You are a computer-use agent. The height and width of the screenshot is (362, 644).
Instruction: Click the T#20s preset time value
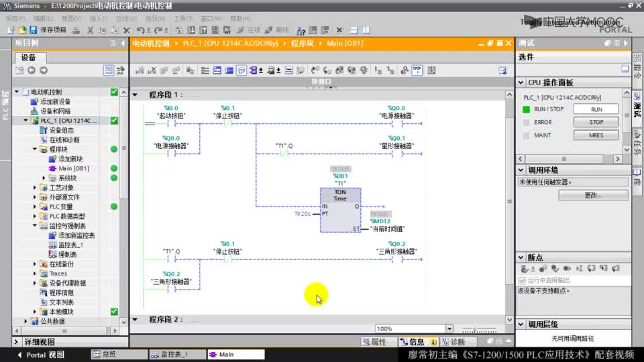coord(303,214)
